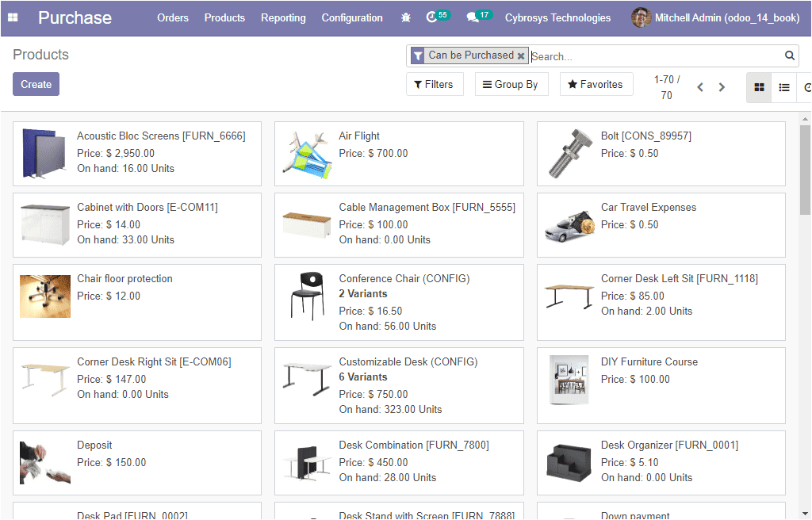Screen dimensions: 812x520
Task: Select Cabinet with Doors [E-COM11] name
Action: [147, 207]
